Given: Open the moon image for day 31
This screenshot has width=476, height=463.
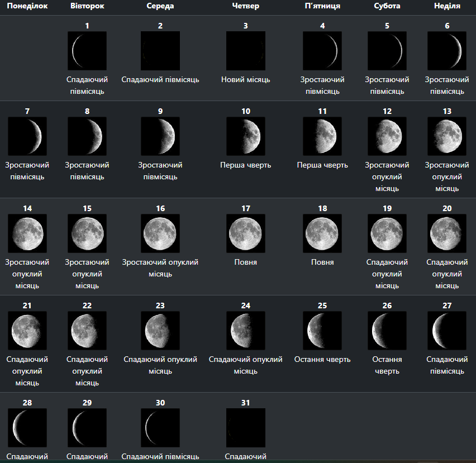Looking at the screenshot, I should (x=245, y=427).
